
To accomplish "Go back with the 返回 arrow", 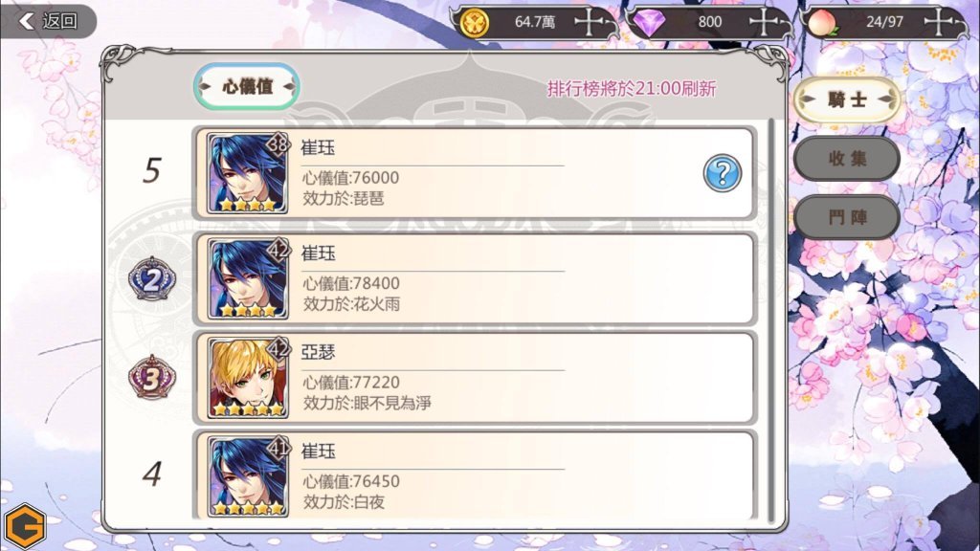I will 48,21.
